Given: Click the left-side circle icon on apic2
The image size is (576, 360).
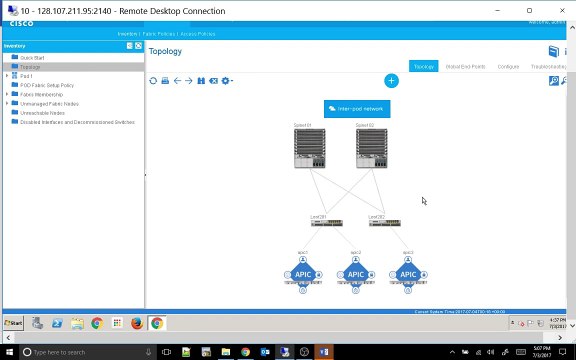Looking at the screenshot, I should tap(340, 275).
